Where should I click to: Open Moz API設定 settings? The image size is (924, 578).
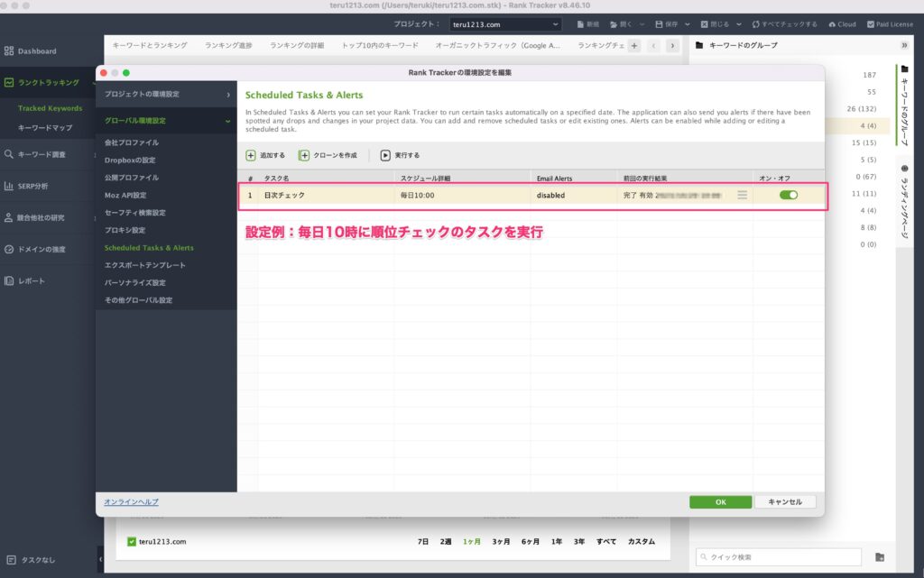coord(125,196)
